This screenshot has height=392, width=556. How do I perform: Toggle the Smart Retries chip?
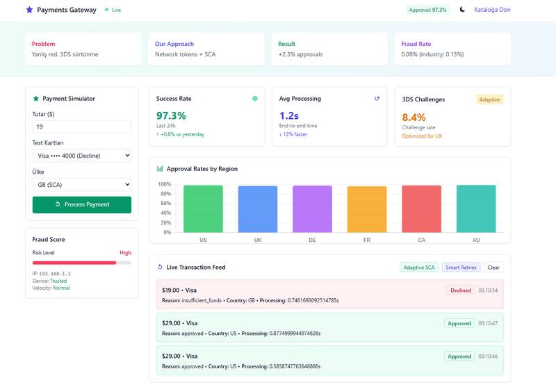(461, 267)
